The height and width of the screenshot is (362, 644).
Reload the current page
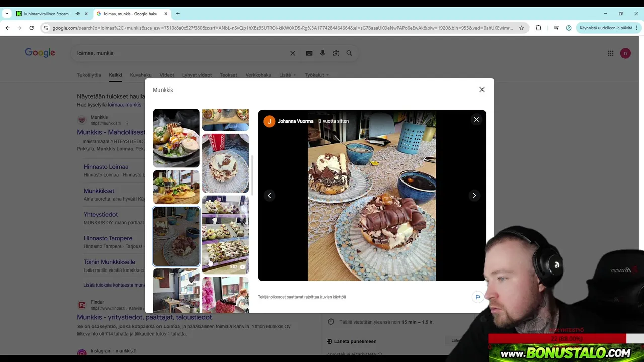31,28
